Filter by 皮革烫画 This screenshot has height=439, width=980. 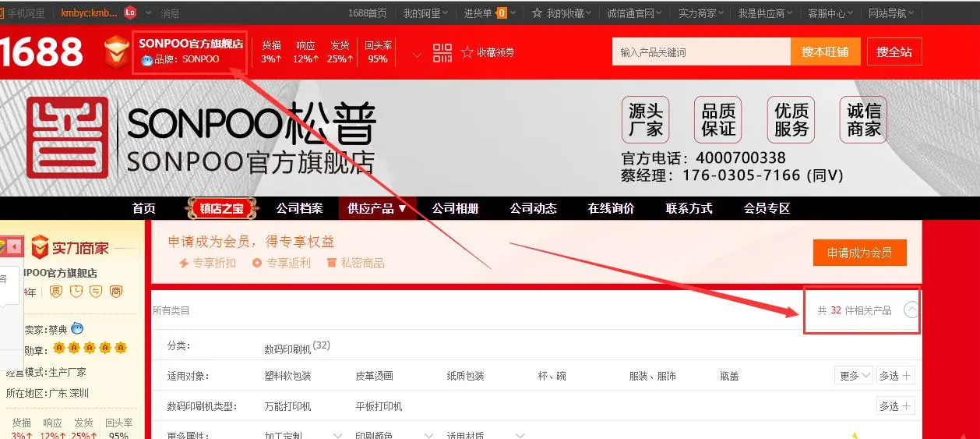pyautogui.click(x=374, y=376)
